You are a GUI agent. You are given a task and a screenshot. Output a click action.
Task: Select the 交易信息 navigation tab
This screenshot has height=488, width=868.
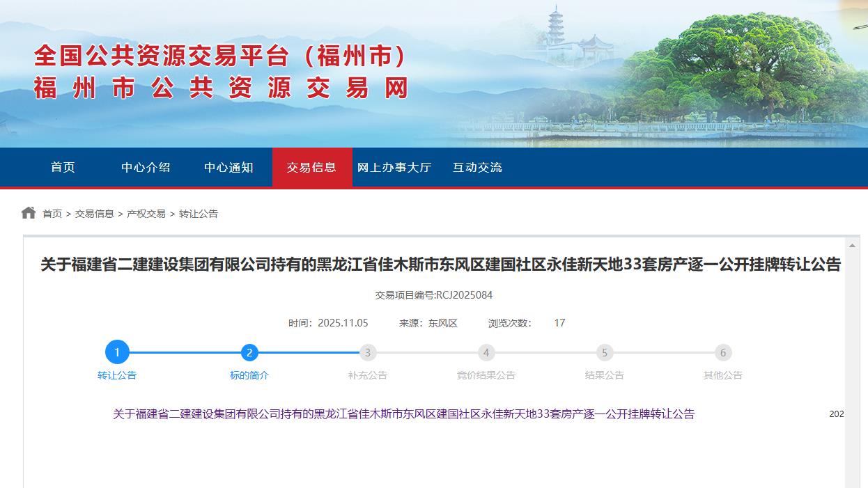311,167
